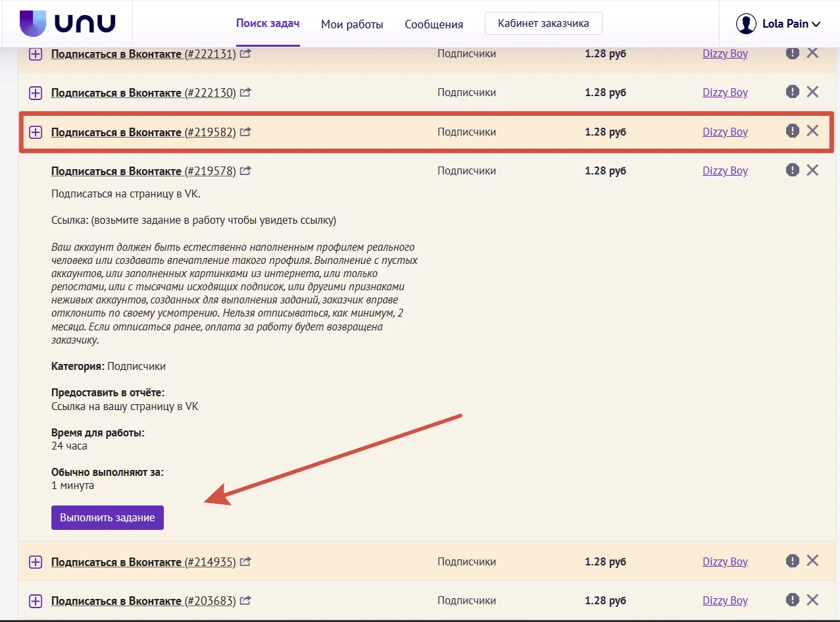The image size is (840, 622).
Task: Report task #222131 with exclamation icon
Action: [793, 53]
